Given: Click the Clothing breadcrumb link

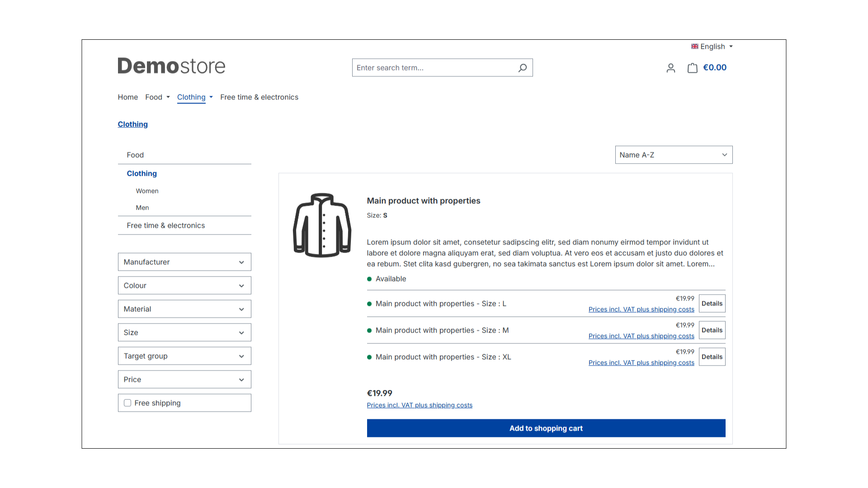Looking at the screenshot, I should (x=133, y=124).
